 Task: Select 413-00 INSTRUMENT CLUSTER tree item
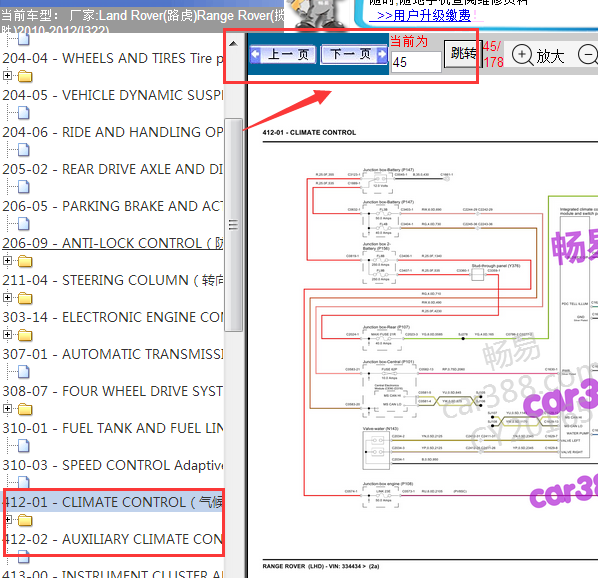click(113, 573)
